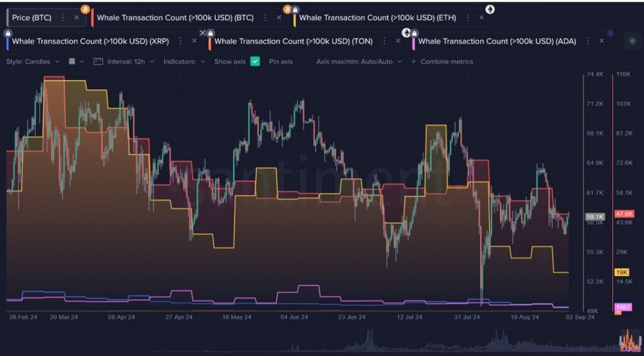The width and height of the screenshot is (644, 356).
Task: Remove the Whale Transaction Count (TON) metric
Action: click(398, 41)
